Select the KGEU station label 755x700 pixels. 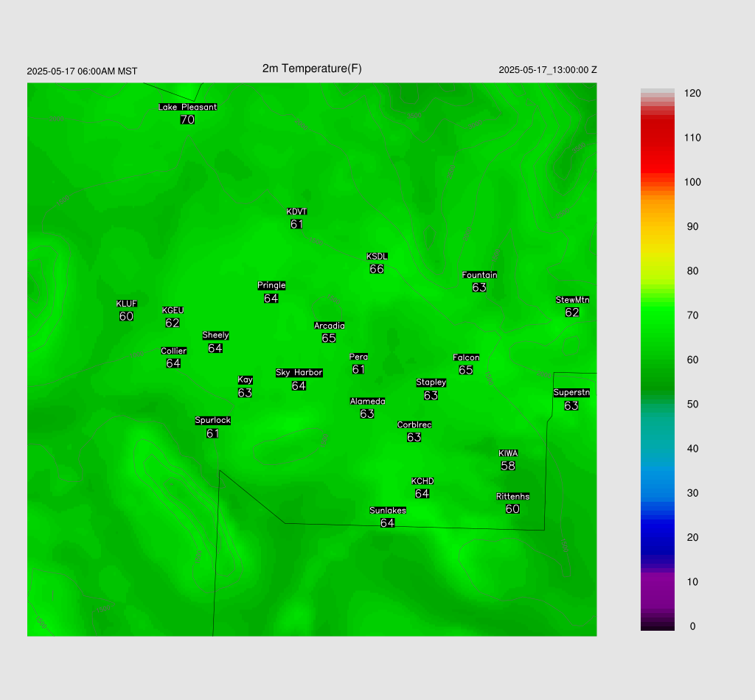[x=173, y=310]
